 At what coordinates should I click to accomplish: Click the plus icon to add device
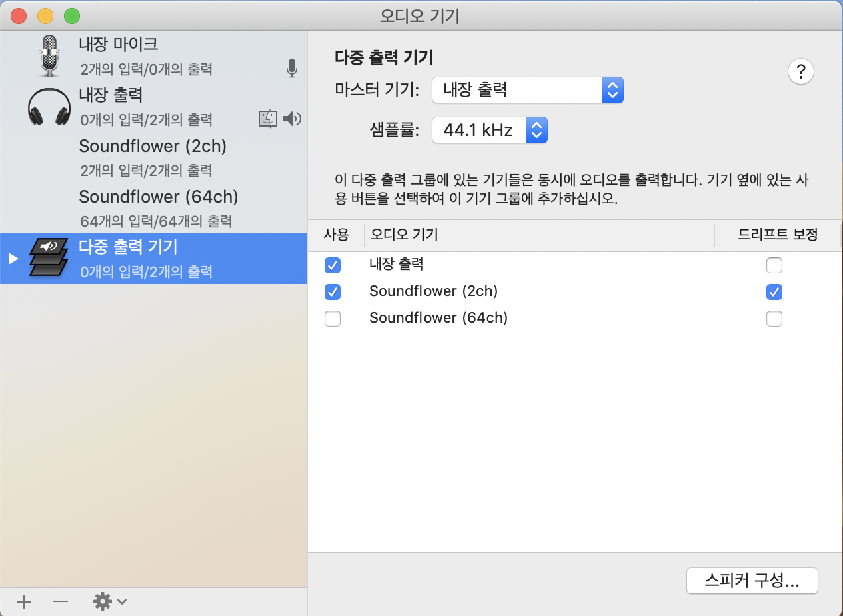click(x=24, y=602)
